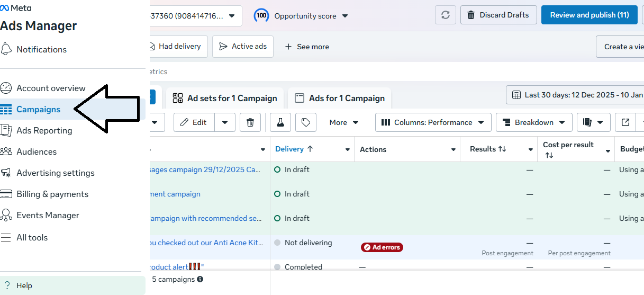This screenshot has height=295, width=644.
Task: Open campaign with recommended settings link
Action: [x=205, y=218]
